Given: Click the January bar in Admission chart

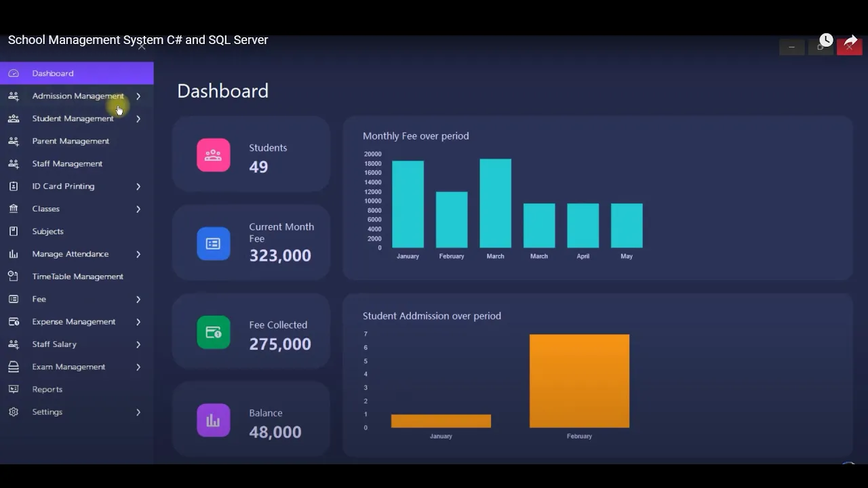Looking at the screenshot, I should 441,421.
